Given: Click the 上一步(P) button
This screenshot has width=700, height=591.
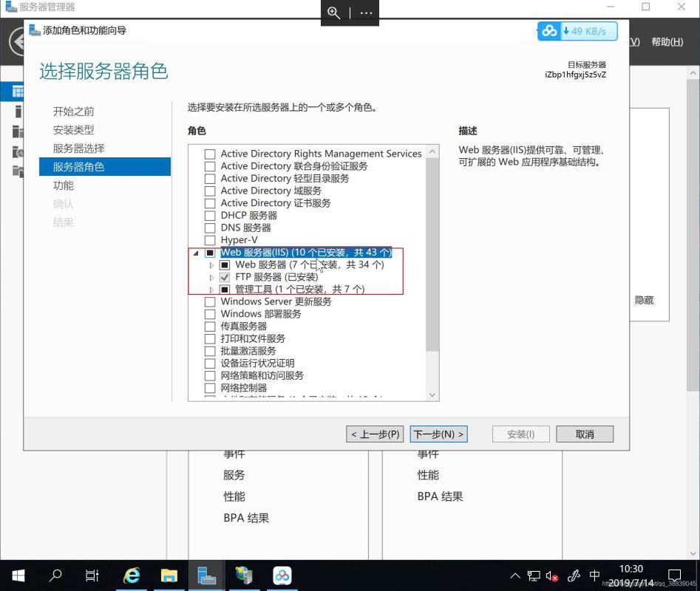Looking at the screenshot, I should [x=375, y=434].
